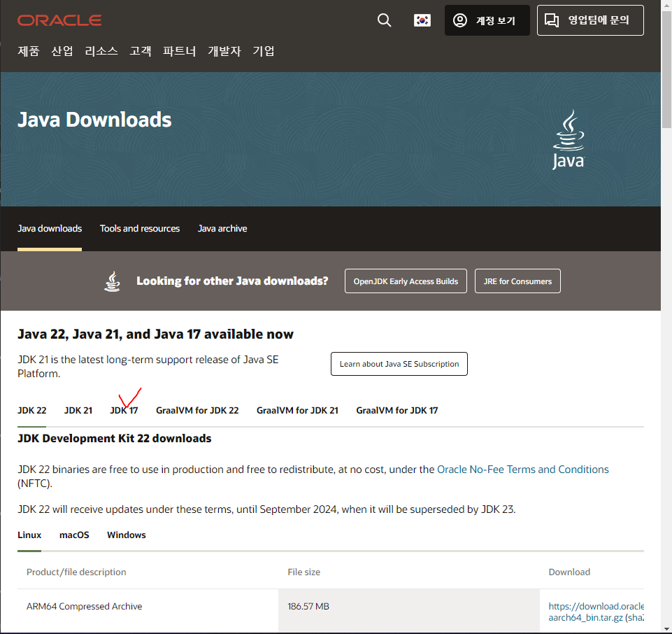Select the JDK 21 tab
672x634 pixels.
click(x=78, y=411)
